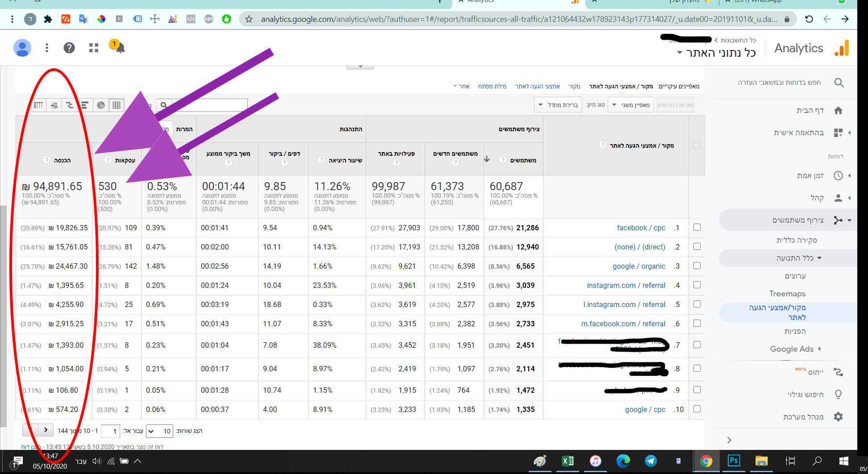
Task: Collapse the כלל התנועה sidebar section
Action: coord(799,258)
